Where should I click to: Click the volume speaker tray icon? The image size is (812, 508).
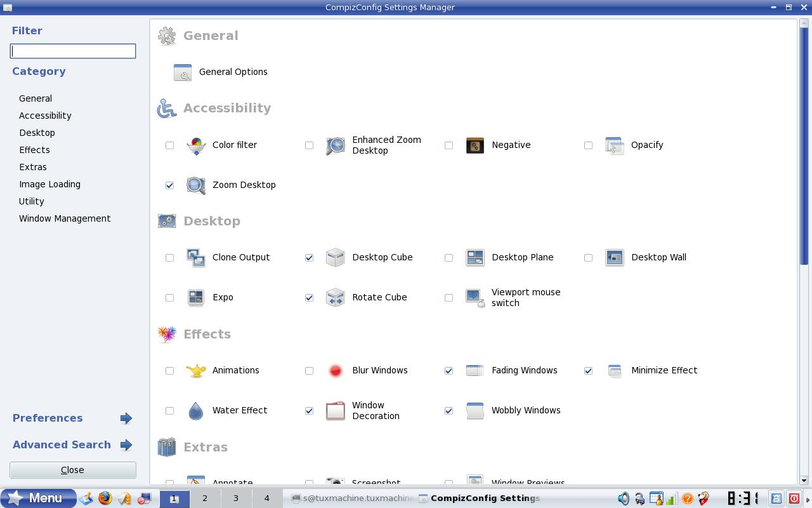pyautogui.click(x=624, y=498)
